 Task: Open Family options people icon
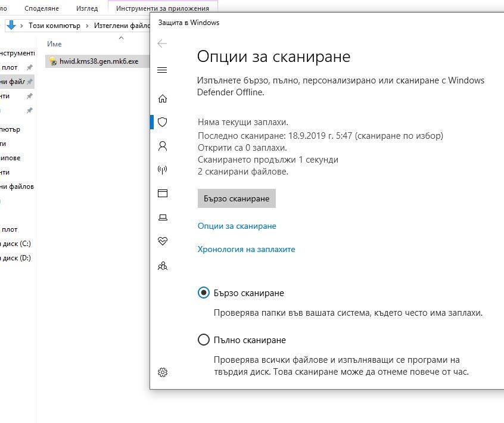[x=162, y=266]
